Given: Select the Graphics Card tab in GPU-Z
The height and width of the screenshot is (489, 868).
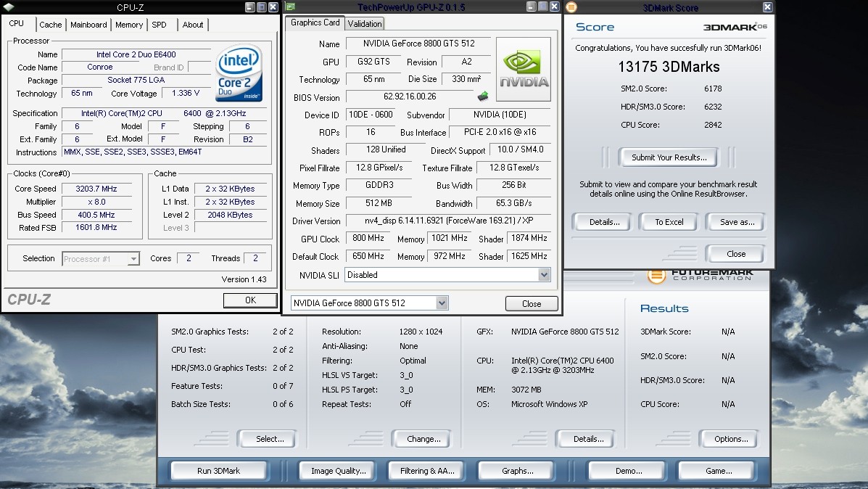Looking at the screenshot, I should click(x=315, y=22).
